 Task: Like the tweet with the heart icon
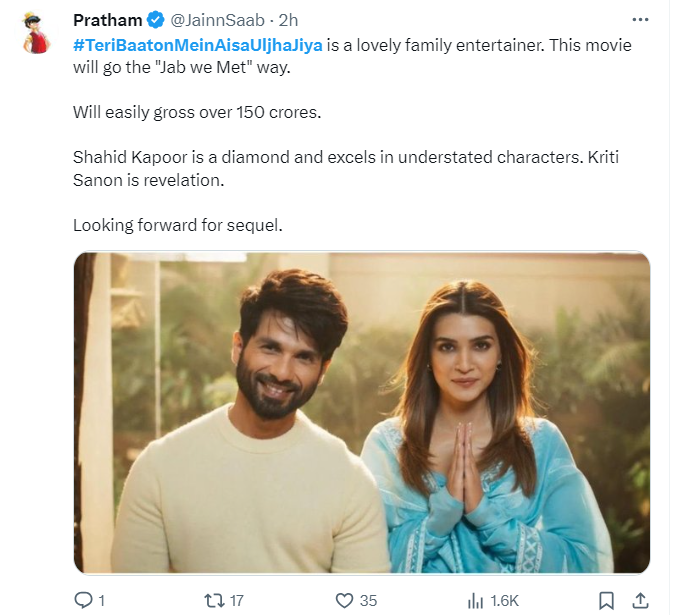pyautogui.click(x=344, y=600)
